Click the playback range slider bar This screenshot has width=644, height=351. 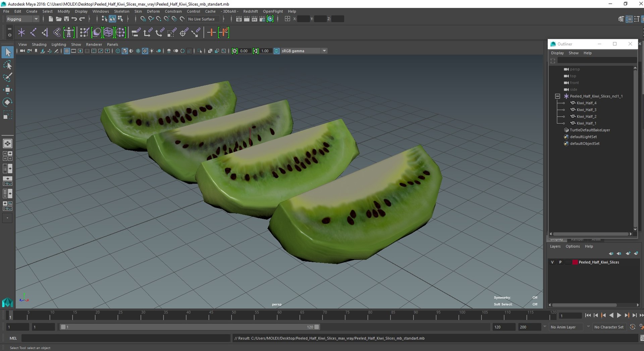coord(190,327)
